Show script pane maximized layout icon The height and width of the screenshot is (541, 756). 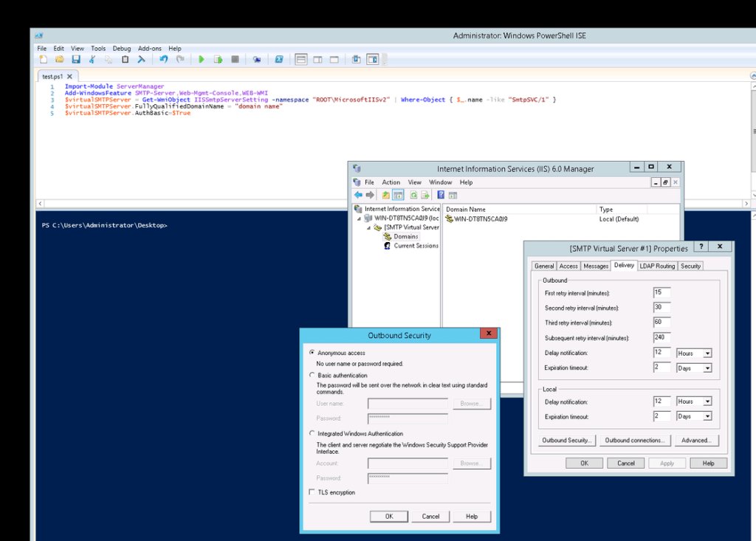pyautogui.click(x=334, y=59)
